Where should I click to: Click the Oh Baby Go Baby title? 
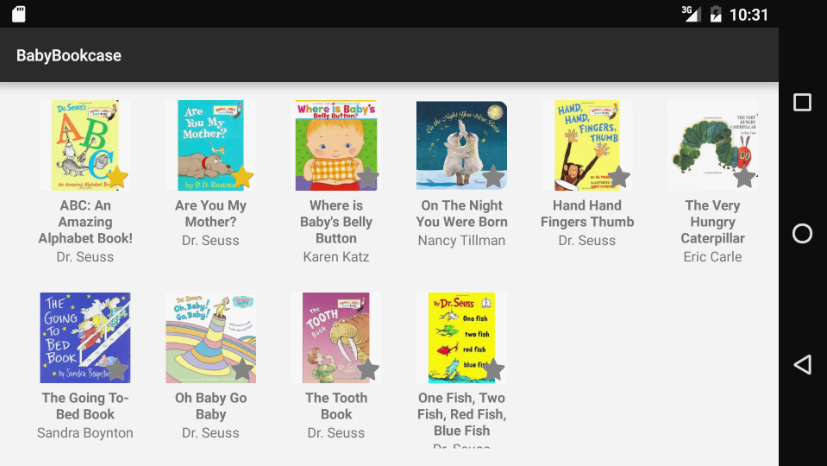(x=211, y=406)
